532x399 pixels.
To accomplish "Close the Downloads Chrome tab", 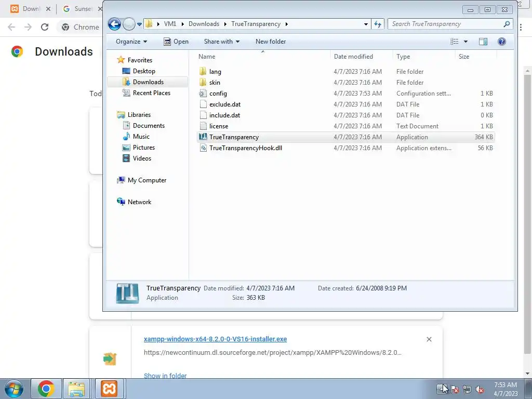I will click(48, 9).
